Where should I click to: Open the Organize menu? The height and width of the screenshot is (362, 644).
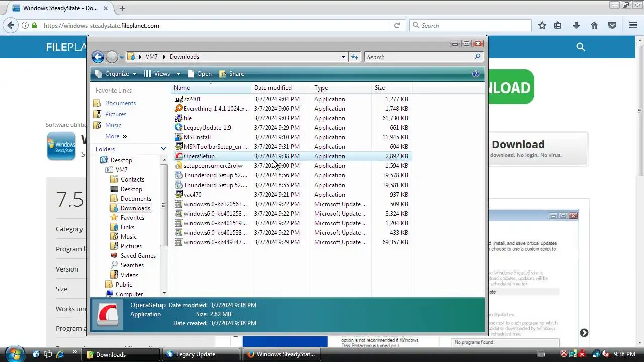(116, 74)
